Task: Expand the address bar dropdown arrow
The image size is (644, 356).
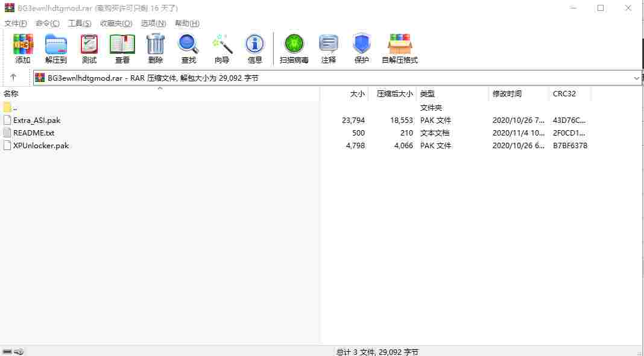Action: [x=636, y=78]
